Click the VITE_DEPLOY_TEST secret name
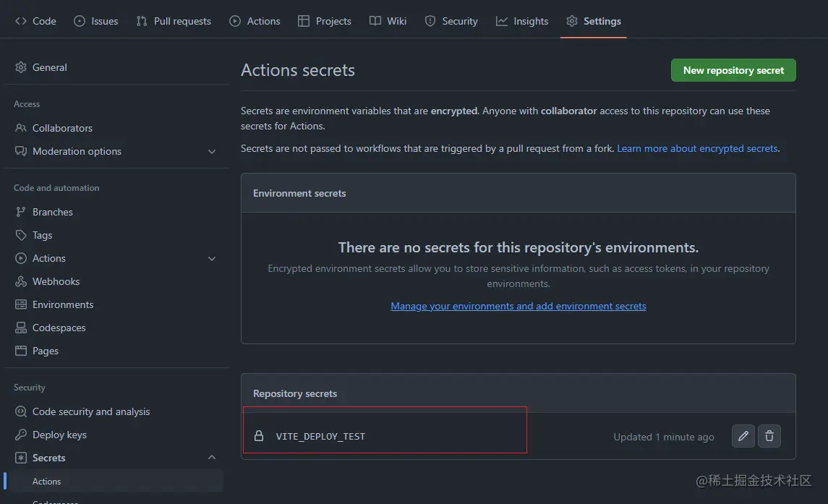The width and height of the screenshot is (828, 504). point(320,436)
